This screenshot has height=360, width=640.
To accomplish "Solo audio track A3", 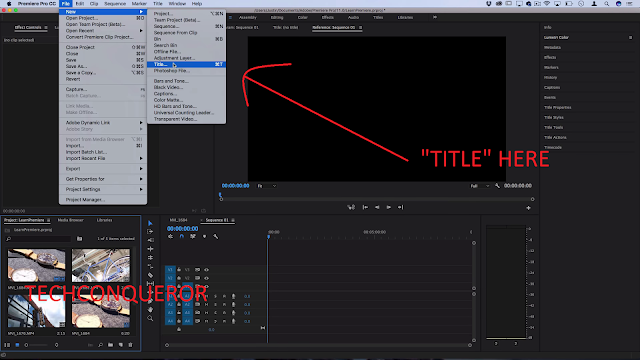I will pos(216,313).
